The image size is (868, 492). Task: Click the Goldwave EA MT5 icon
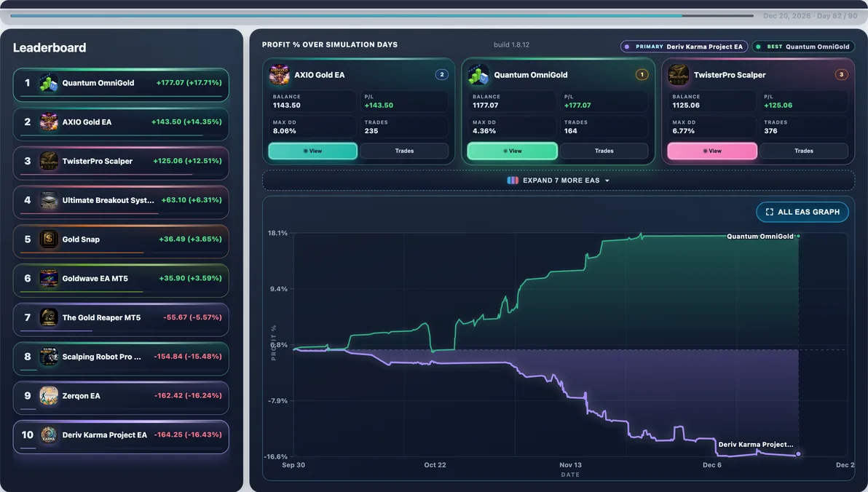[x=49, y=278]
